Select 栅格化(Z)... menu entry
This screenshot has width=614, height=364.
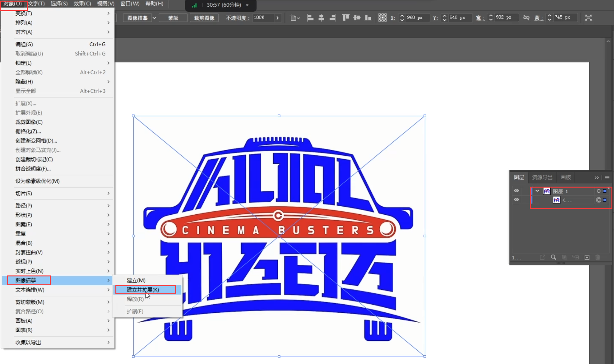(x=58, y=131)
